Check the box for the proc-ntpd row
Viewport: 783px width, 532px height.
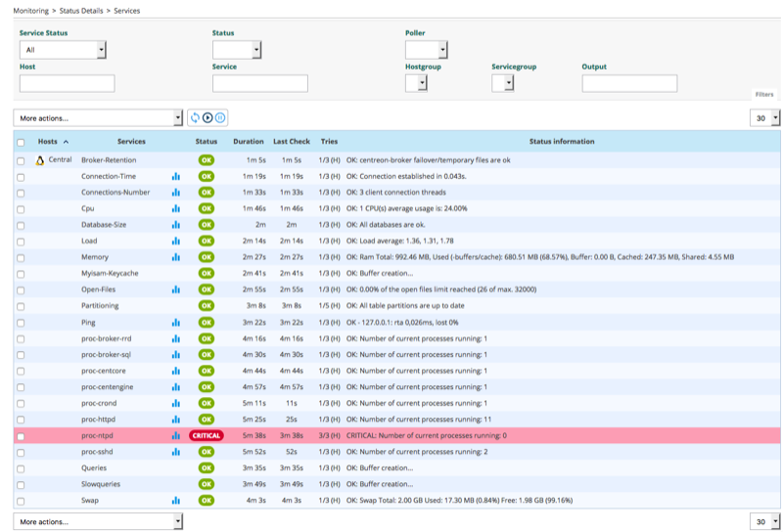coord(22,436)
